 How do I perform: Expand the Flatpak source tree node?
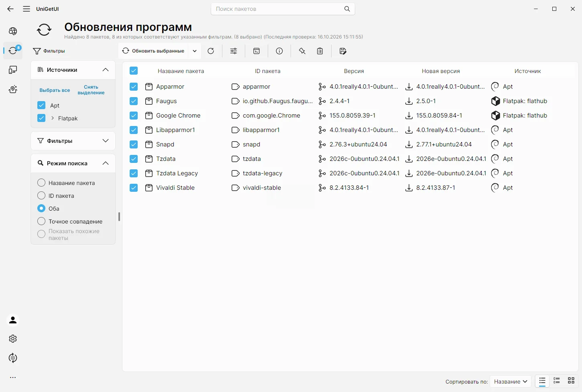point(53,118)
